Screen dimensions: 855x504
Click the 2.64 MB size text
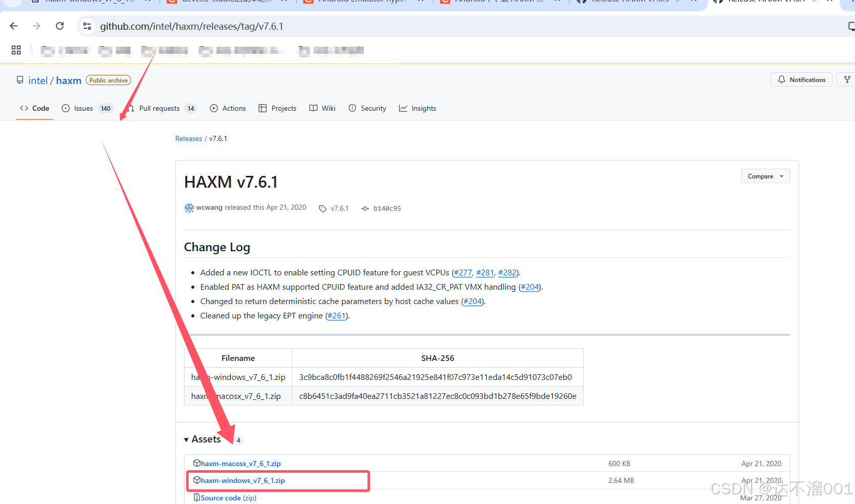click(621, 480)
